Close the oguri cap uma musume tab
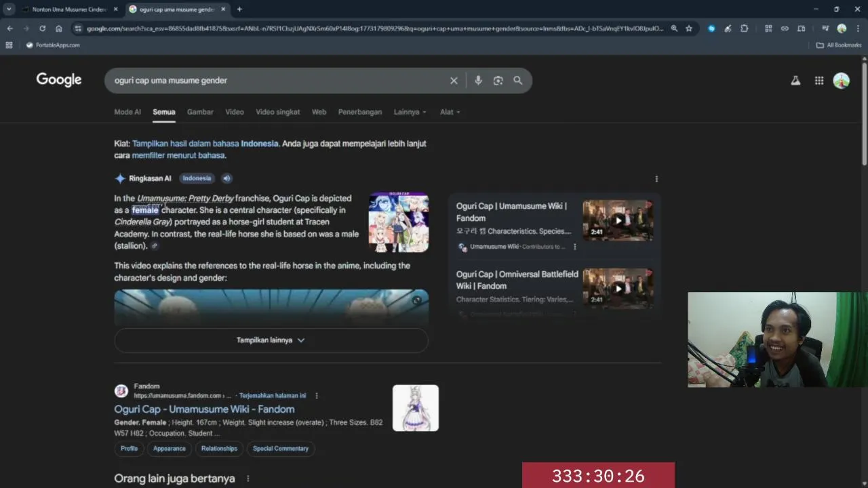This screenshot has height=488, width=868. coord(223,9)
